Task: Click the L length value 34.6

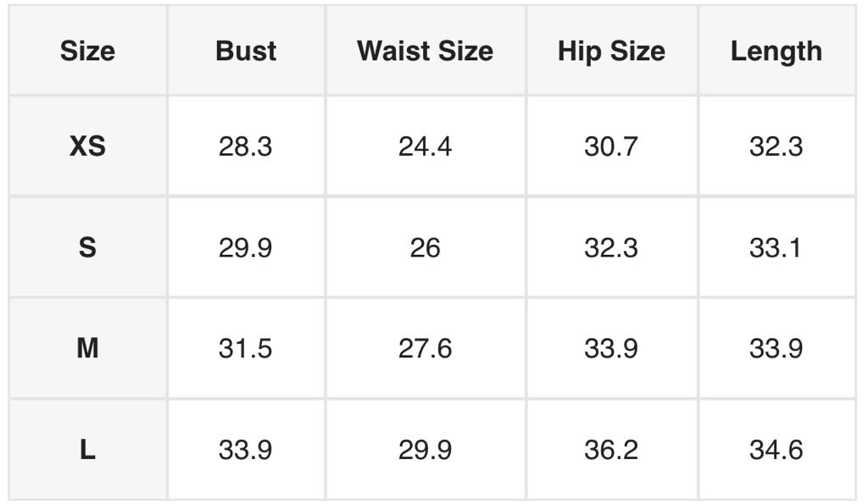Action: coord(776,450)
